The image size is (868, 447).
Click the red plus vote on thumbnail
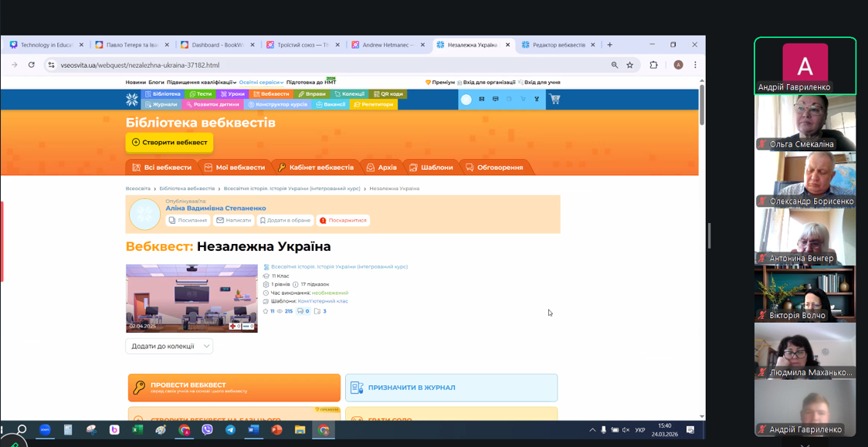[x=233, y=327]
